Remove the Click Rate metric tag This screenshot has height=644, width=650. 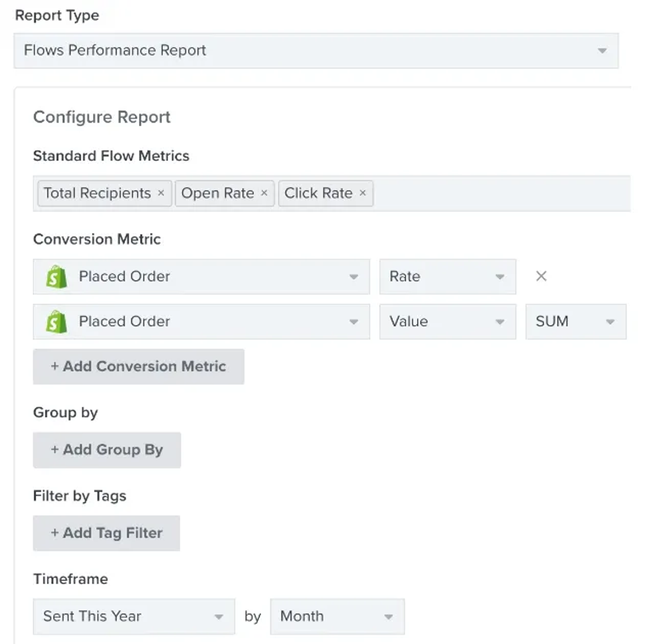pyautogui.click(x=363, y=193)
